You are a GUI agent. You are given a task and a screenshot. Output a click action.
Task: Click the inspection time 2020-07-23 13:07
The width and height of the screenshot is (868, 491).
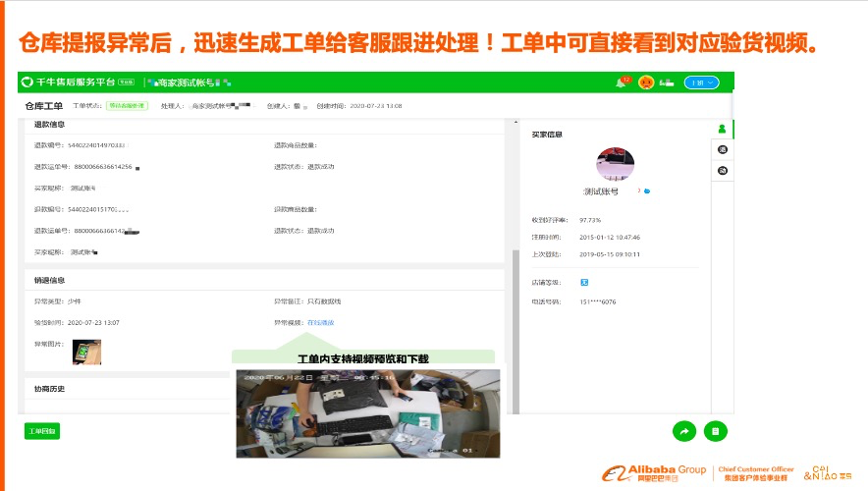pos(93,322)
